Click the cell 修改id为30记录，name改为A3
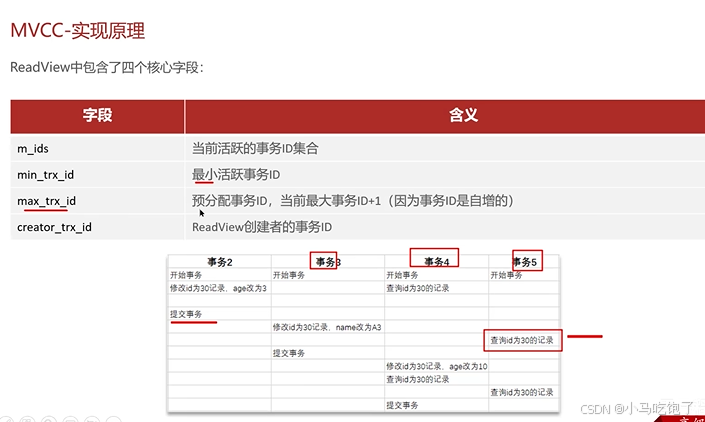The width and height of the screenshot is (705, 422). click(x=327, y=327)
